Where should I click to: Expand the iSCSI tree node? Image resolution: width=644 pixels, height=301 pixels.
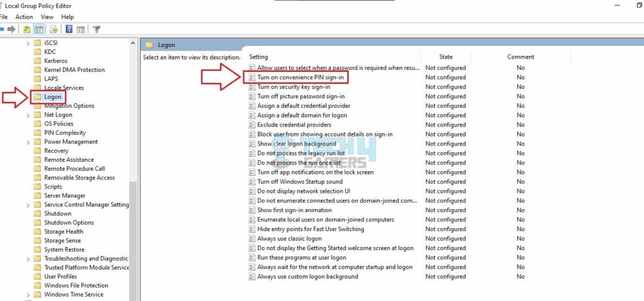pos(28,43)
